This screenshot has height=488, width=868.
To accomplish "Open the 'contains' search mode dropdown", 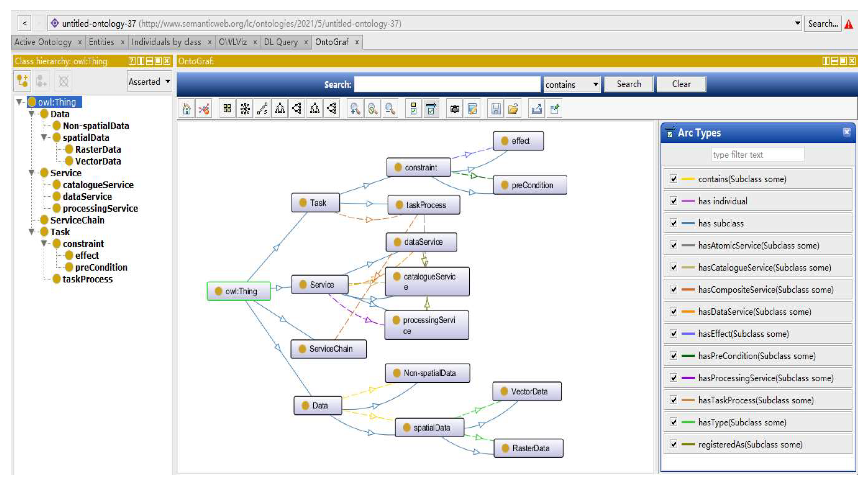I will (x=572, y=84).
